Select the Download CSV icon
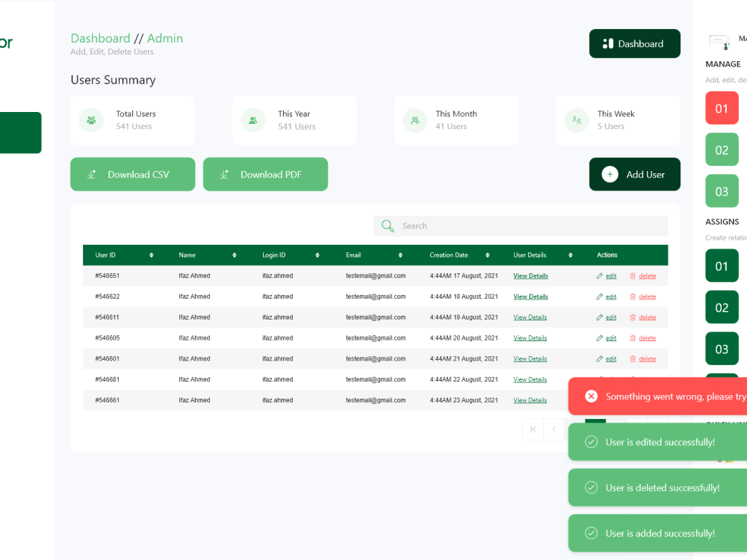747x560 pixels. pos(91,174)
